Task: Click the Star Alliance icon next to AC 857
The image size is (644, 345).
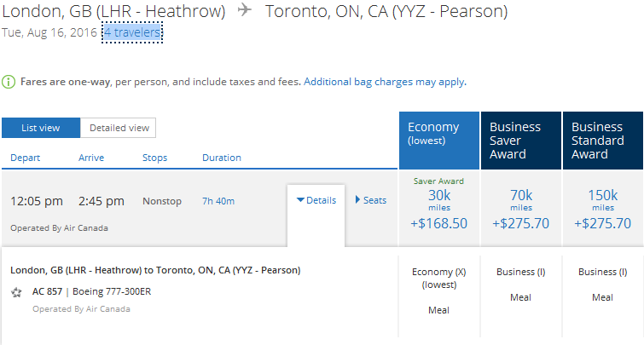Action: (17, 292)
